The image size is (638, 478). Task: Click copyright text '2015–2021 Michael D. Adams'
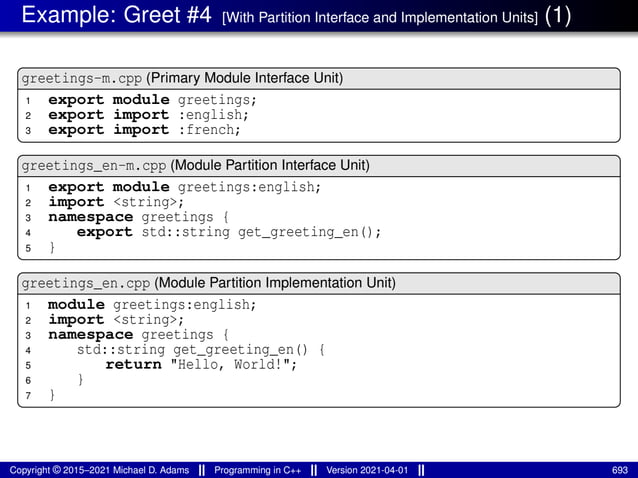(126, 470)
